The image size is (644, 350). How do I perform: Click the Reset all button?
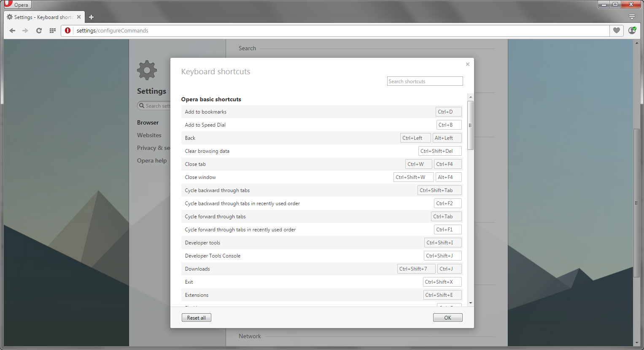pyautogui.click(x=196, y=317)
